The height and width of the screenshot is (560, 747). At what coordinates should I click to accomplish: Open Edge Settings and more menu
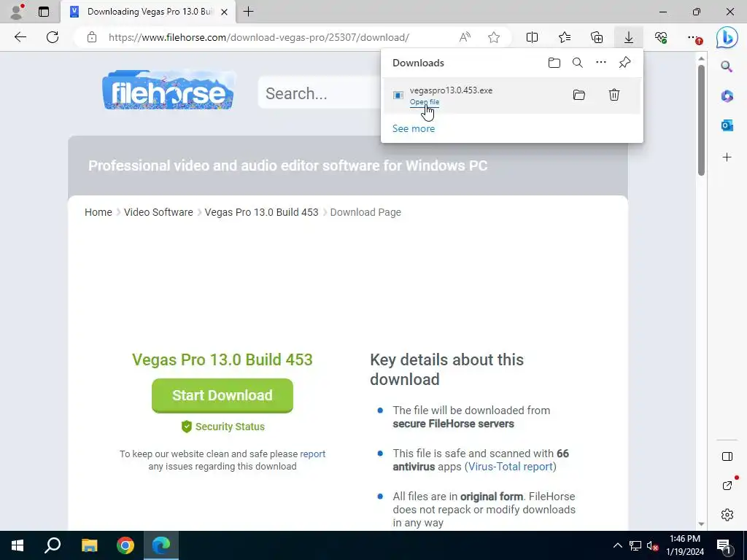pos(693,37)
